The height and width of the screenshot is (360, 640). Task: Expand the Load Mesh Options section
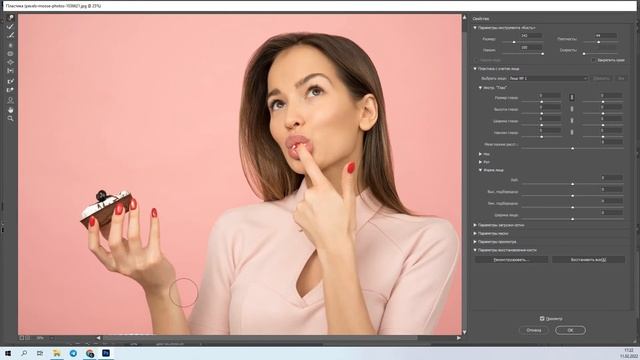(x=475, y=225)
